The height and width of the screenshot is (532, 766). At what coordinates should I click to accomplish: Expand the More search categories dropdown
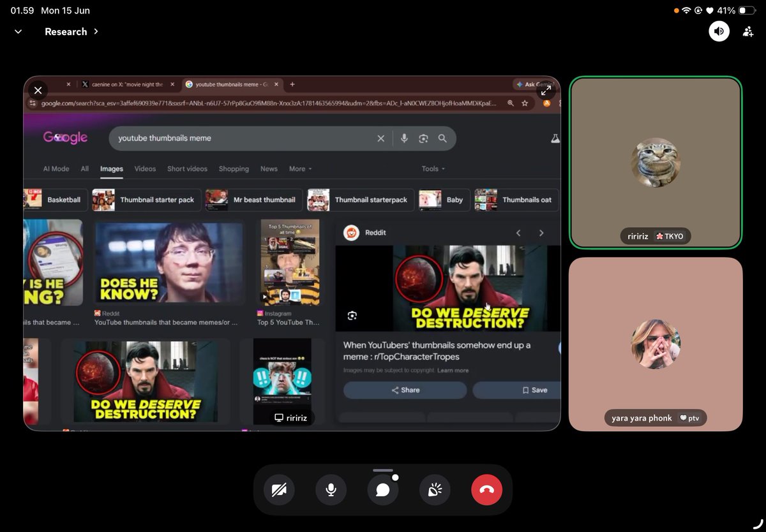300,169
